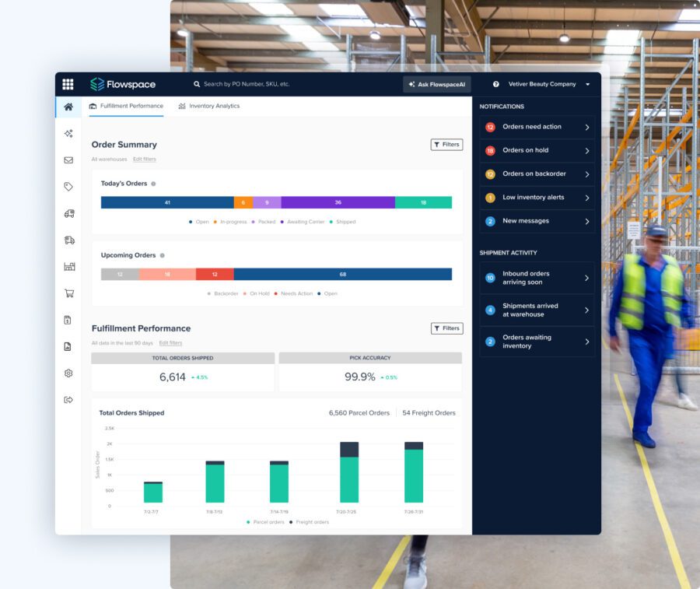Screen dimensions: 700x589
Task: Click the logout icon in sidebar
Action: coord(68,400)
